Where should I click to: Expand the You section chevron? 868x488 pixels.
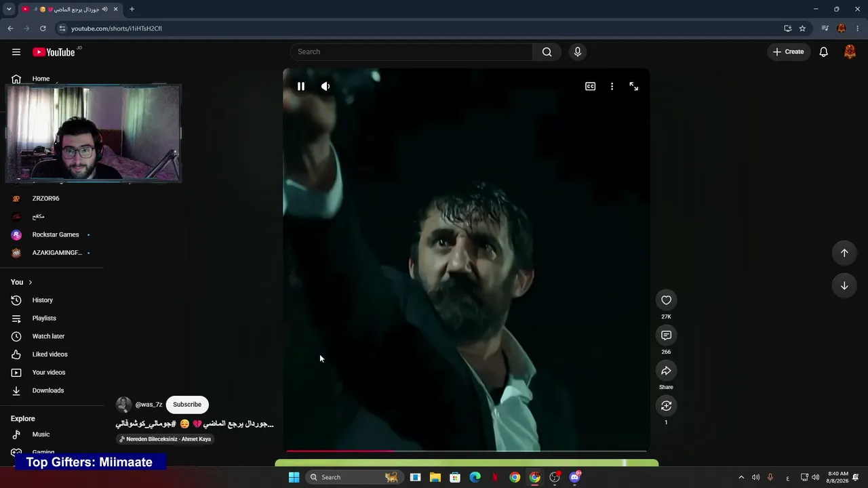[x=30, y=282]
